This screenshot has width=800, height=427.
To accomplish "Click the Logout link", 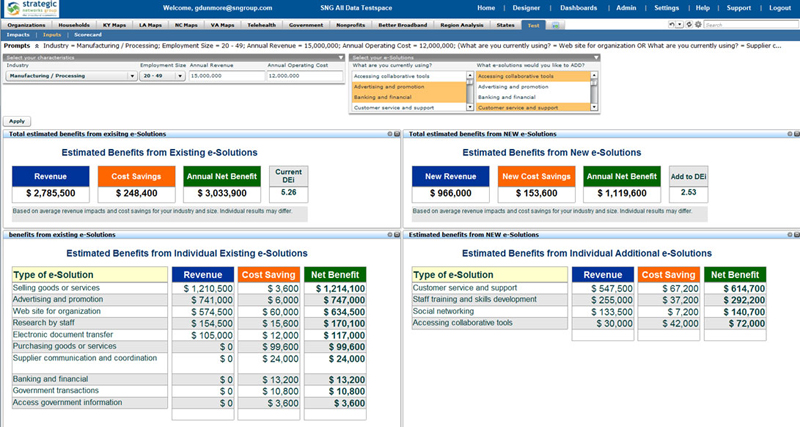I will pos(780,8).
